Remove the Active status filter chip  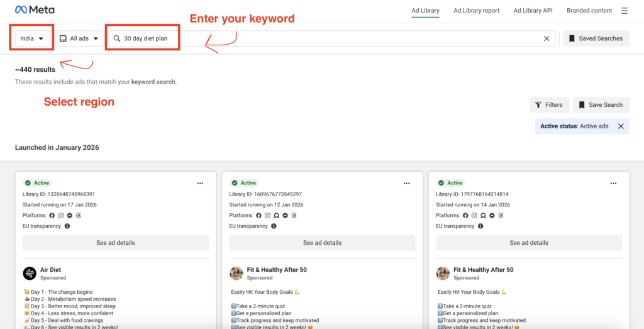click(x=621, y=126)
